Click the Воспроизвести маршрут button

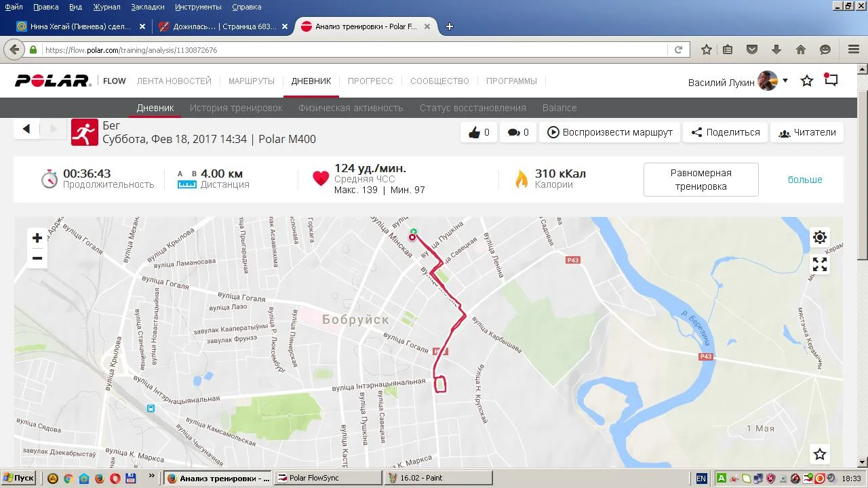(610, 132)
